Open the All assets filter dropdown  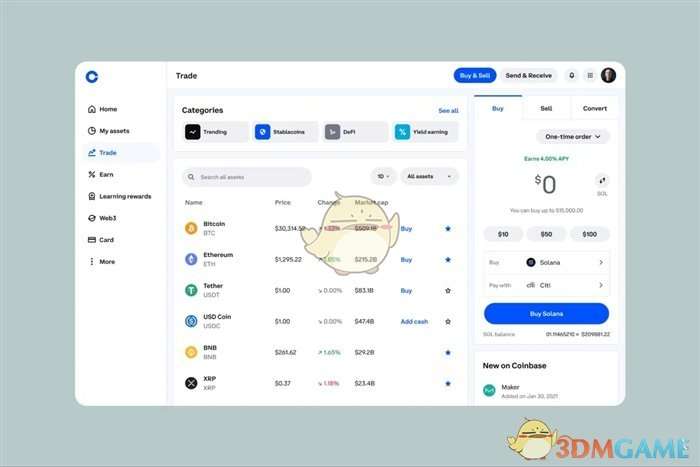point(429,177)
